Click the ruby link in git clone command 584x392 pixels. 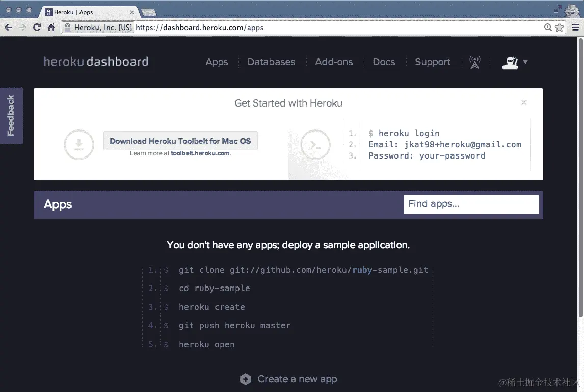[x=362, y=270]
